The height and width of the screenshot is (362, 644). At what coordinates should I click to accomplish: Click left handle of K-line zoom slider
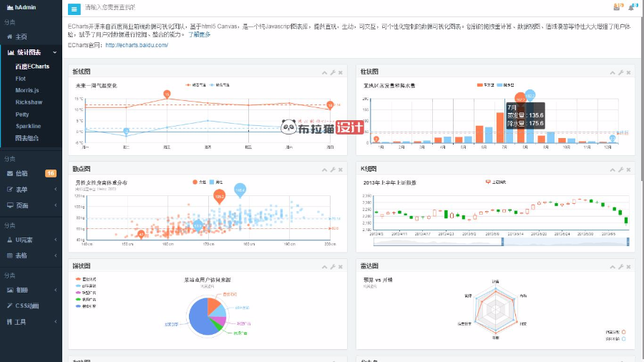(x=502, y=242)
